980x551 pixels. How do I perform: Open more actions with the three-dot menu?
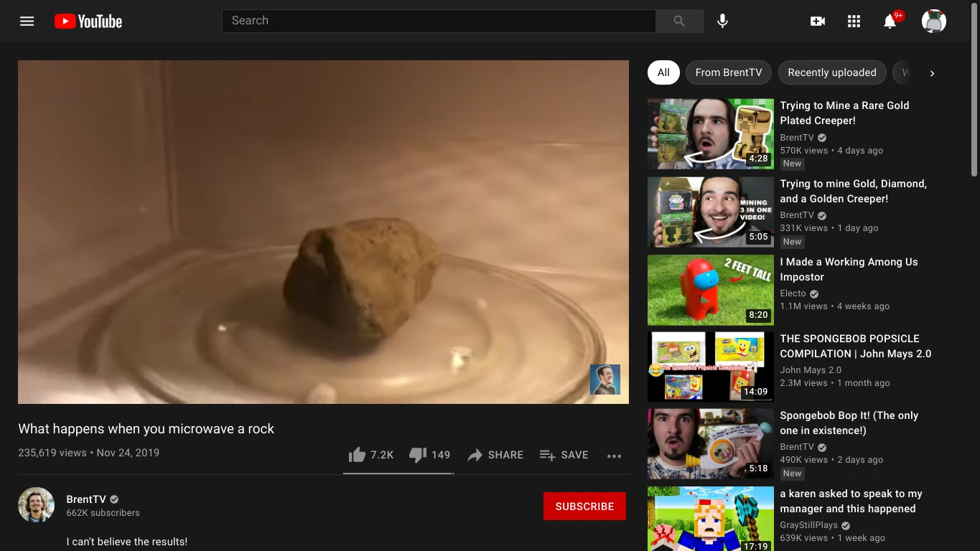pyautogui.click(x=614, y=456)
